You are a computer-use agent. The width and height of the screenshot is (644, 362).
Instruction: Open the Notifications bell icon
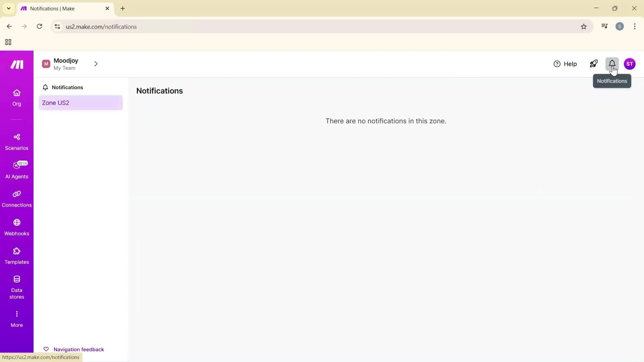612,64
